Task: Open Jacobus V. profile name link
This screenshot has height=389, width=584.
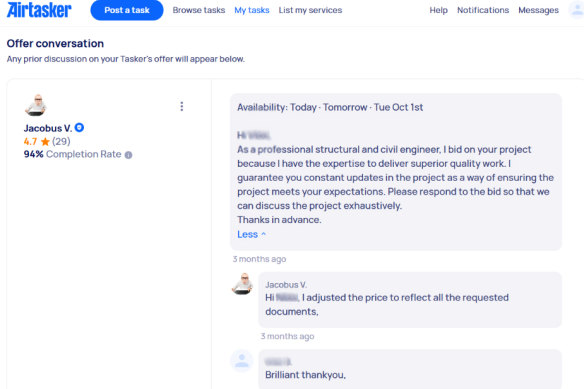Action: tap(48, 128)
